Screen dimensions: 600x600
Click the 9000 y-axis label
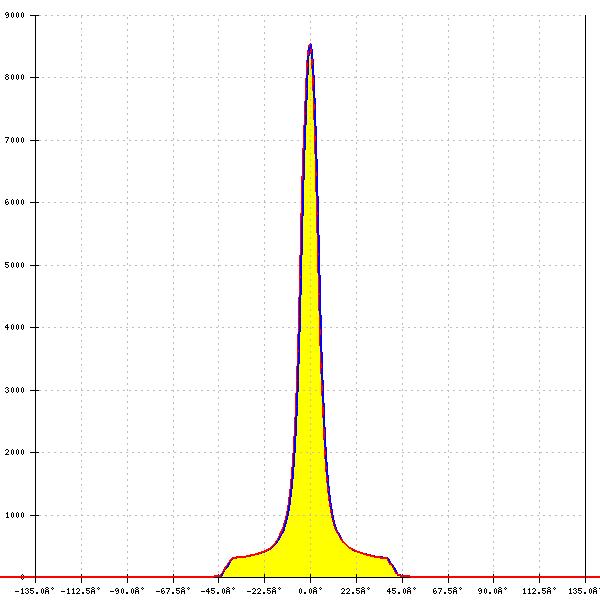tap(15, 15)
